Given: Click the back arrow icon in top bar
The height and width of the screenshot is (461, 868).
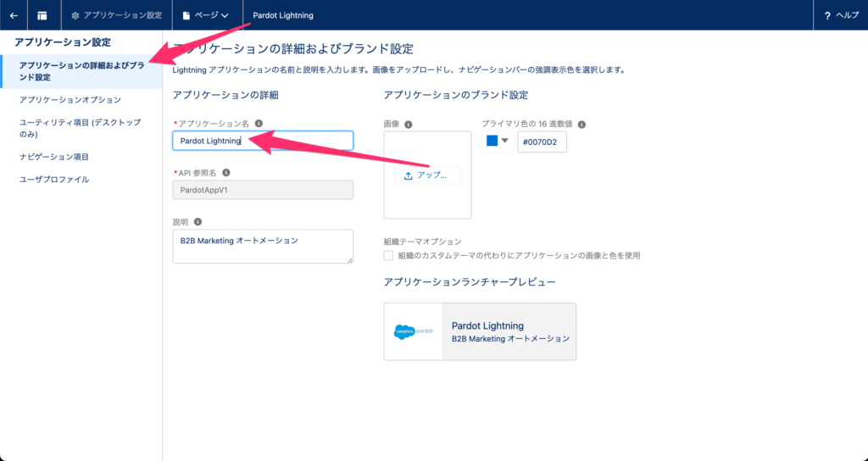Looking at the screenshot, I should (14, 15).
